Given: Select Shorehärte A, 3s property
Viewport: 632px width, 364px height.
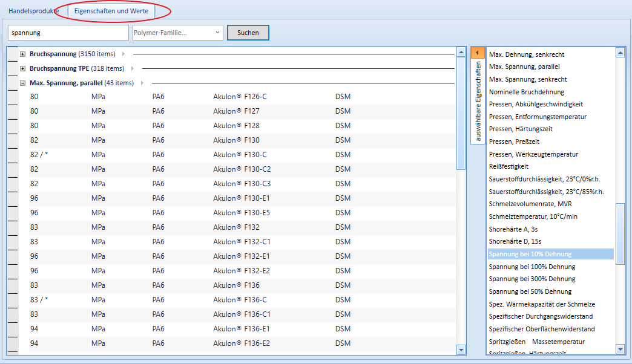Looking at the screenshot, I should coord(513,229).
